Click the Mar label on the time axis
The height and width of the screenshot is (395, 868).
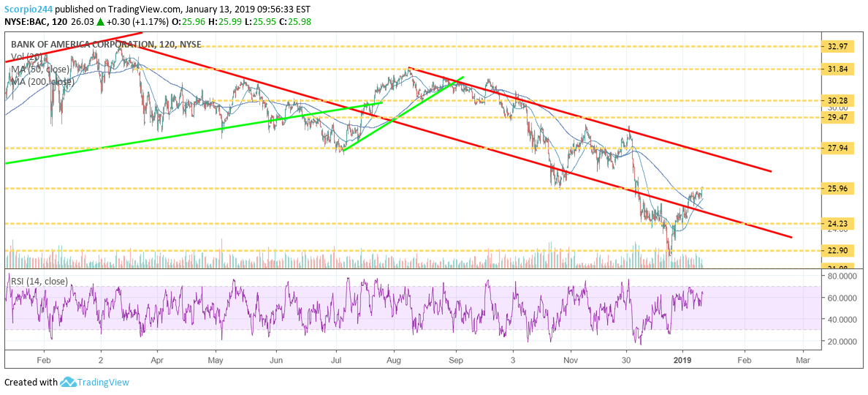[x=803, y=360]
